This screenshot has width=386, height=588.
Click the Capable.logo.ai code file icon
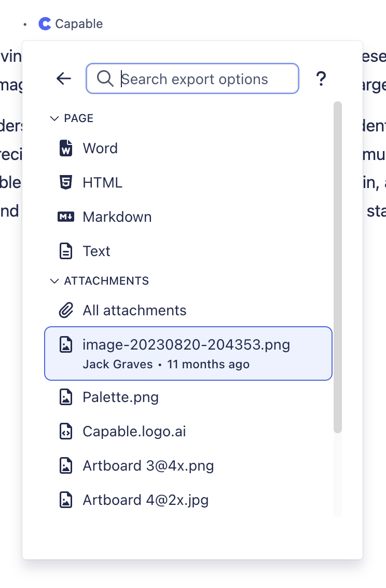click(x=66, y=431)
